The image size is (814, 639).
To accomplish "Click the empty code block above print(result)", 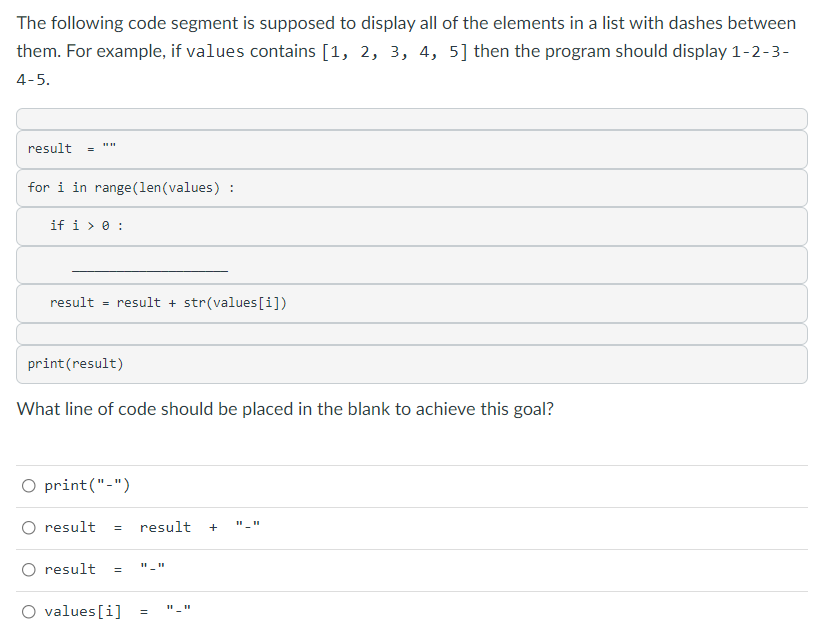I will click(412, 334).
